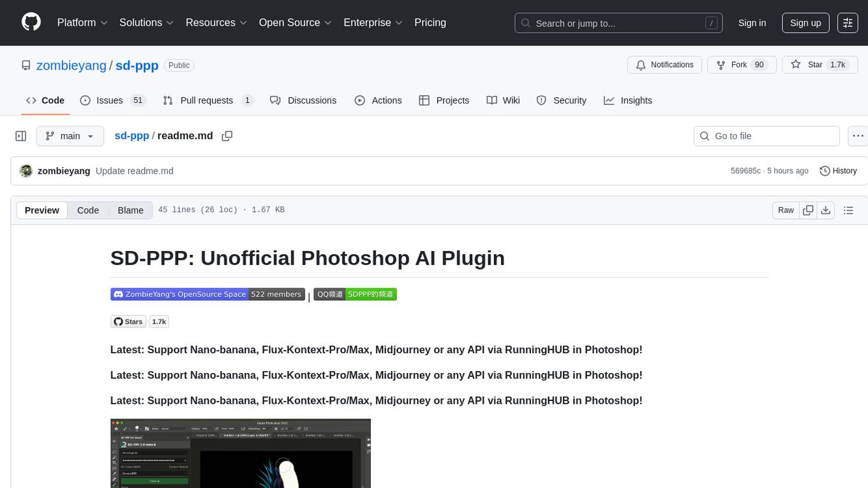
Task: Click the Sign in link
Action: click(x=752, y=23)
